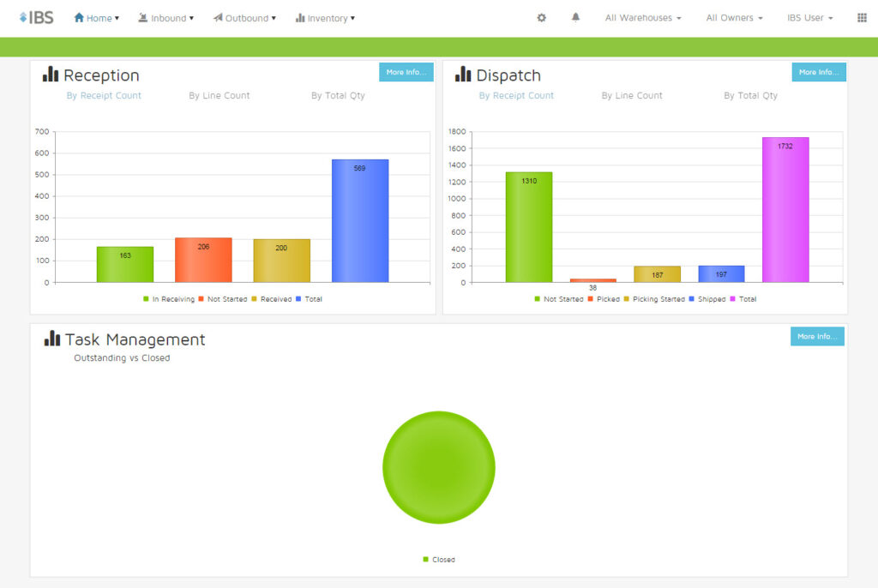Click the Home house icon

click(79, 18)
